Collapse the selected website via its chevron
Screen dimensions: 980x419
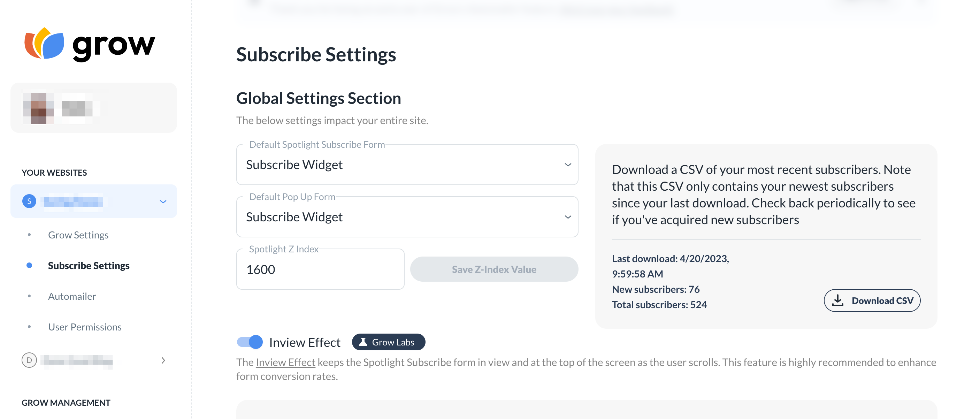[x=163, y=201]
